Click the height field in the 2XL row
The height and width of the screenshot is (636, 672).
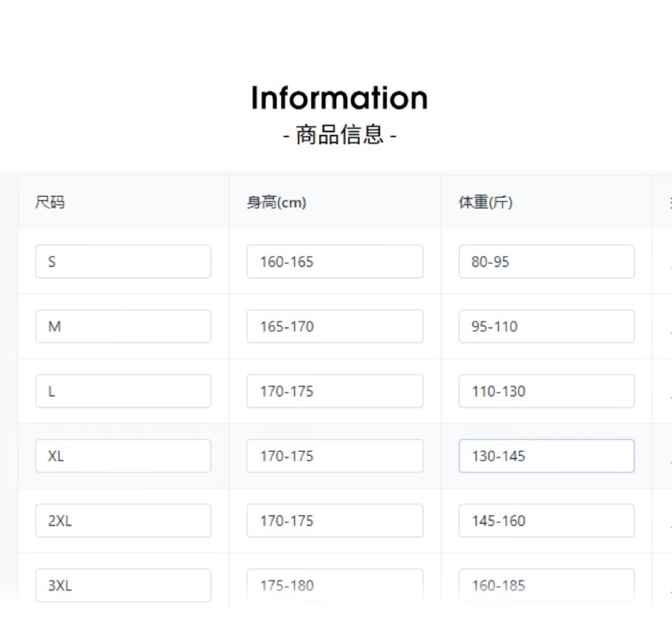(x=335, y=520)
